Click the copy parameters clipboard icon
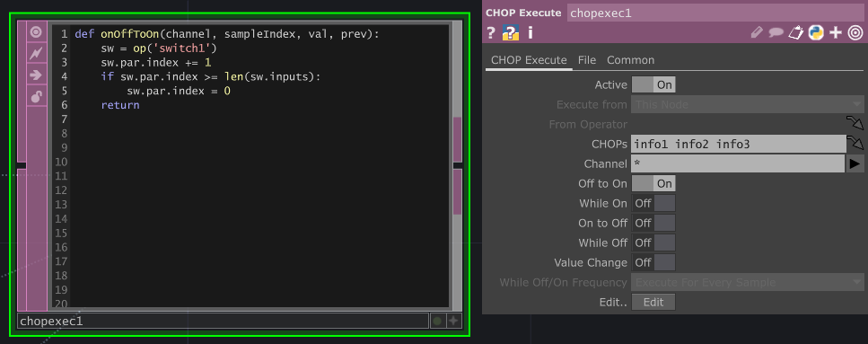Viewport: 868px width, 344px height. pos(795,32)
